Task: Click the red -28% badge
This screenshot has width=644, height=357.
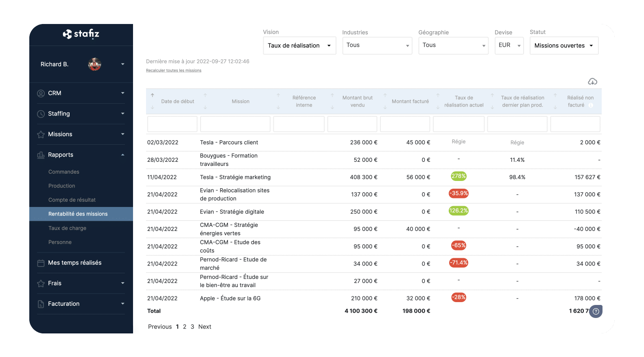Action: tap(458, 298)
